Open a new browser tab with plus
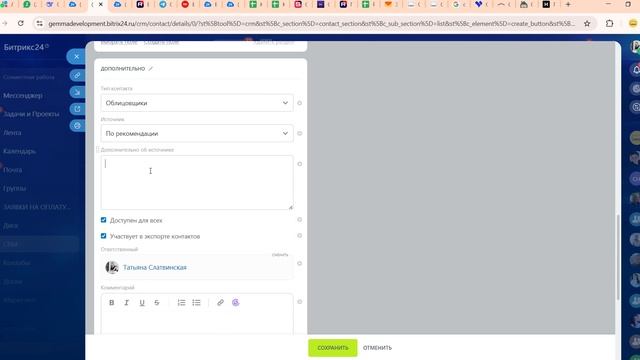The height and width of the screenshot is (360, 640). pos(568,4)
